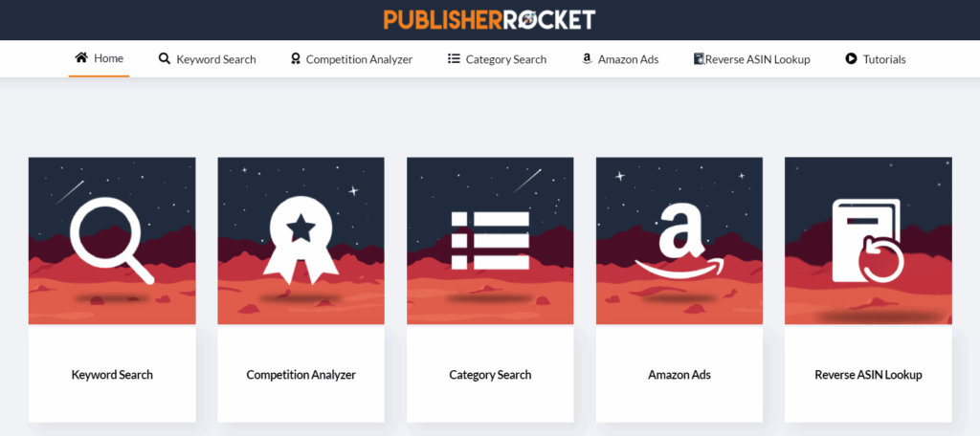Click the large magnifying glass icon
The width and height of the screenshot is (980, 436).
click(112, 241)
